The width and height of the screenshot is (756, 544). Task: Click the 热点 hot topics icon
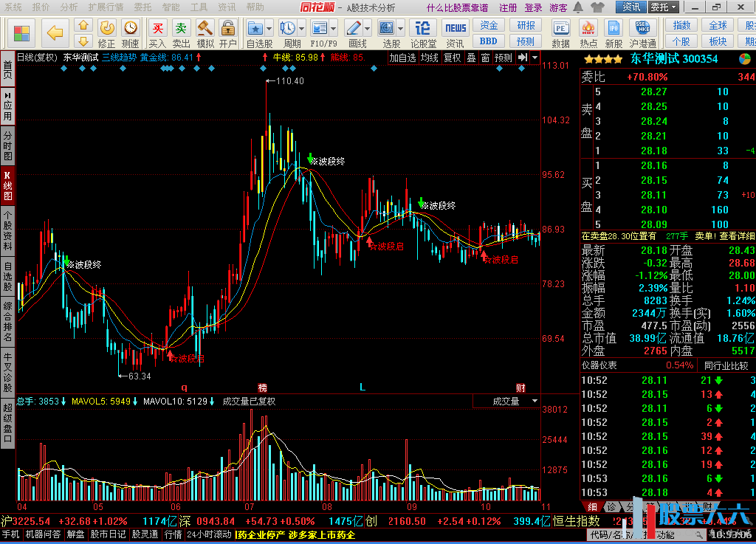tap(588, 33)
